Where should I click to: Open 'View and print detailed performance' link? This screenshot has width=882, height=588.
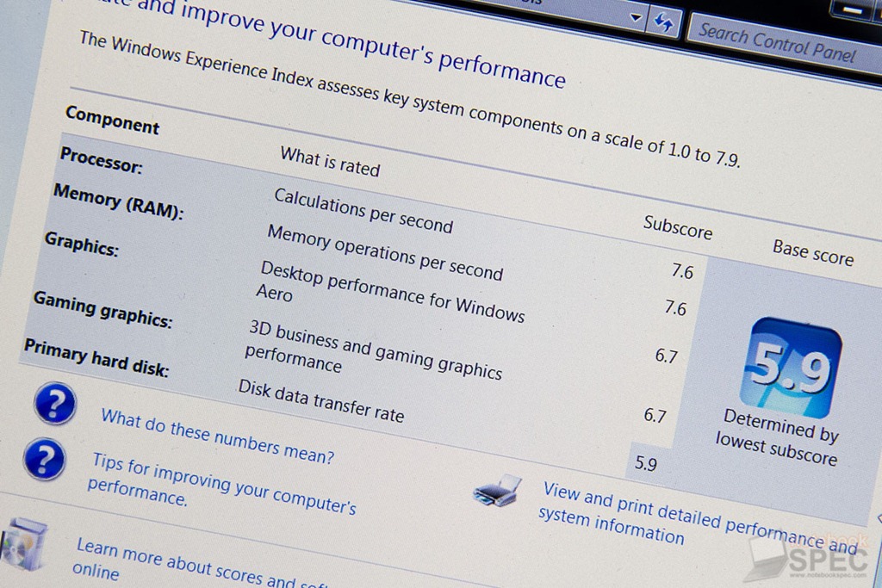(x=698, y=520)
